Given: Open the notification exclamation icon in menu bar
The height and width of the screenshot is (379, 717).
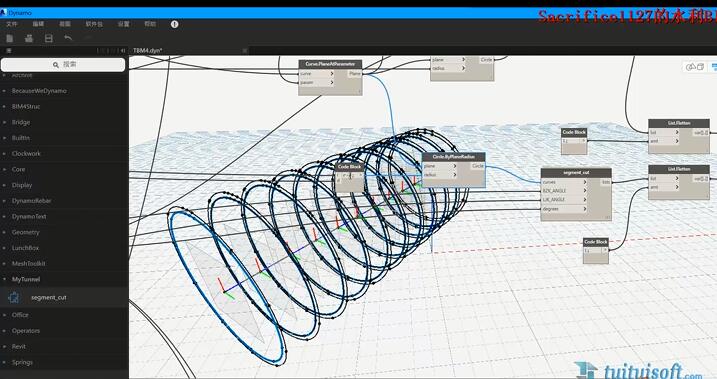Looking at the screenshot, I should pyautogui.click(x=175, y=24).
